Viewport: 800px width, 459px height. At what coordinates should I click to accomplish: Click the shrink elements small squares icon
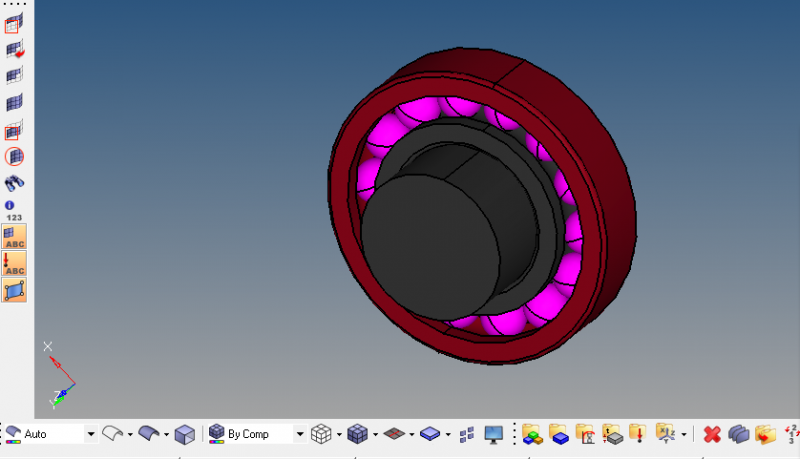(467, 435)
